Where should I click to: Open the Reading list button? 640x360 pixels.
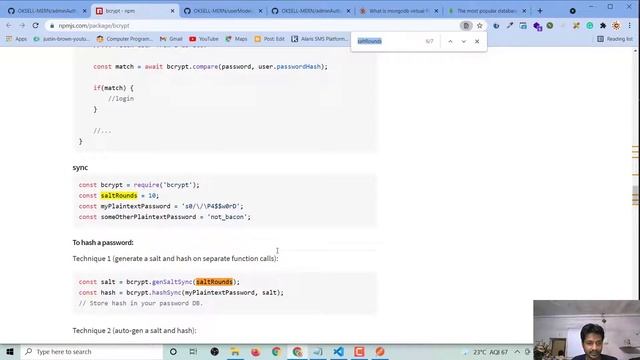pos(615,39)
